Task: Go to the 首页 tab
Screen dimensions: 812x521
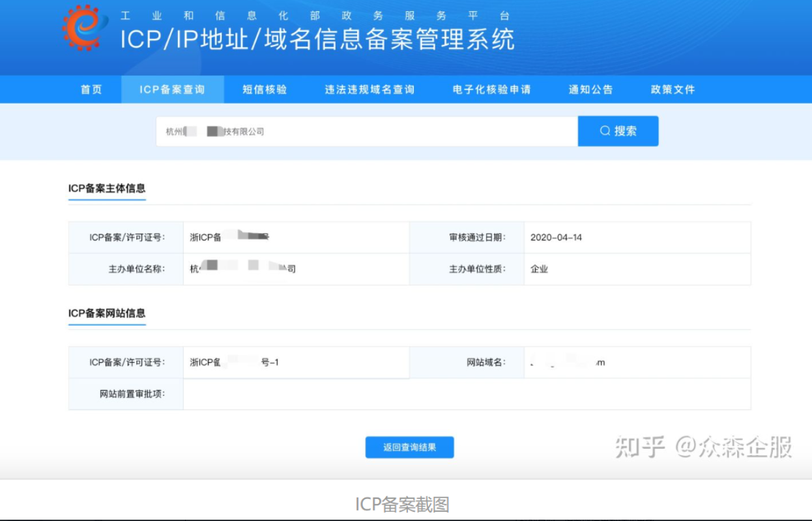Action: [91, 90]
